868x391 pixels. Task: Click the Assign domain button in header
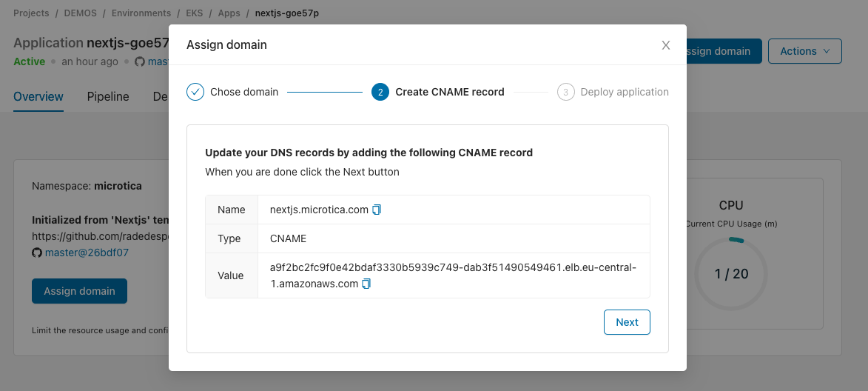(724, 51)
